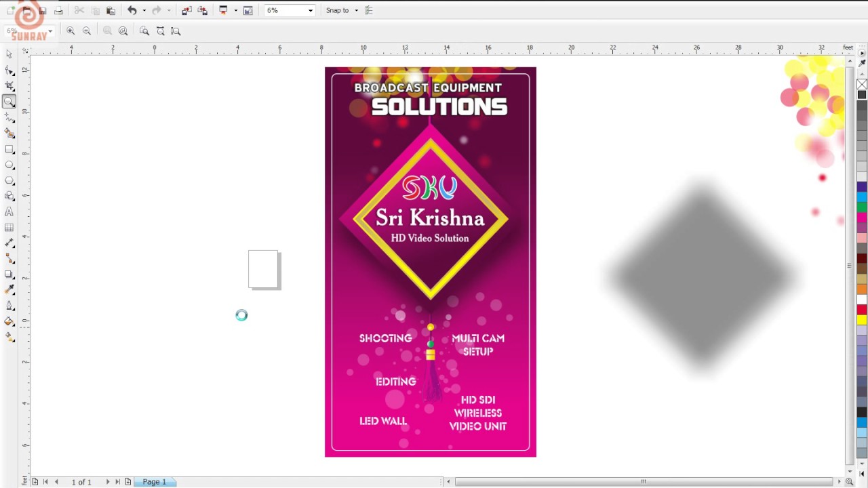868x488 pixels.
Task: Open the 6% zoom level dropdown
Action: (311, 10)
